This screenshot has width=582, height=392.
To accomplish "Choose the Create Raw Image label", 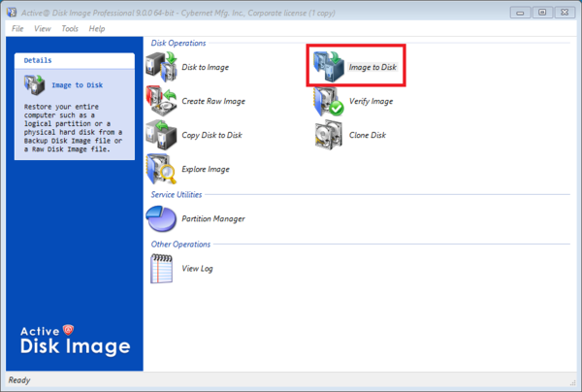I will [x=213, y=101].
